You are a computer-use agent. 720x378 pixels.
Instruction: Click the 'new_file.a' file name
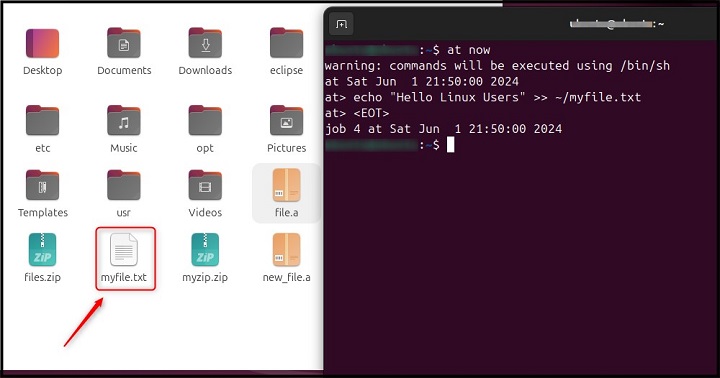(287, 277)
